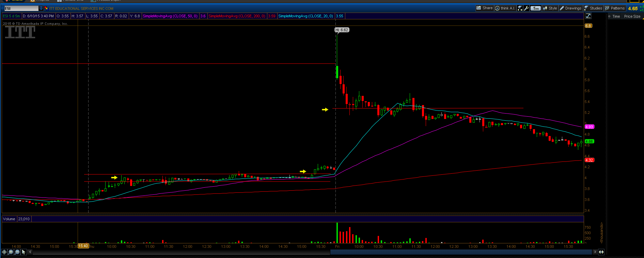The height and width of the screenshot is (258, 644).
Task: Open the Patterns menu
Action: pos(615,8)
